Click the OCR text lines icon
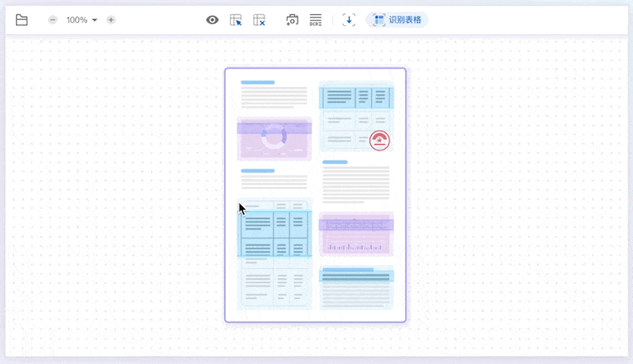This screenshot has height=364, width=633. 316,20
